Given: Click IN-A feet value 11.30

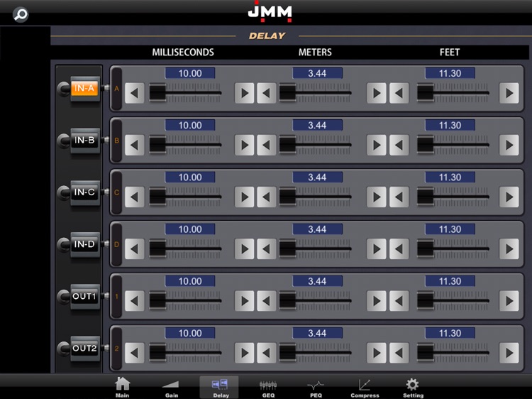Looking at the screenshot, I should click(450, 73).
